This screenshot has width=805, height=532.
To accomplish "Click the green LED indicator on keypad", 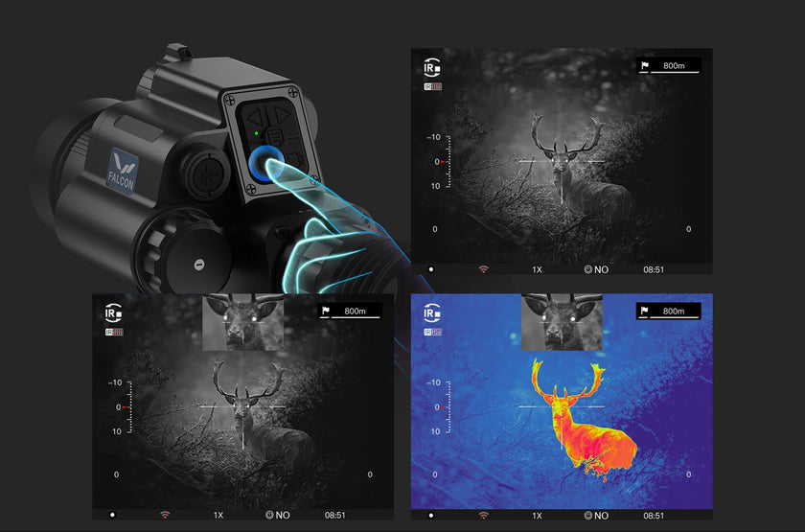I will click(x=256, y=133).
